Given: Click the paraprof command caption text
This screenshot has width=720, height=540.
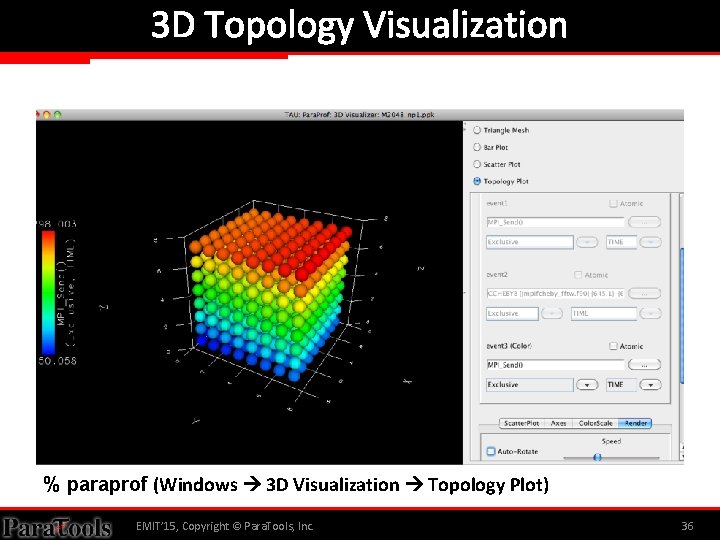Looking at the screenshot, I should 296,485.
